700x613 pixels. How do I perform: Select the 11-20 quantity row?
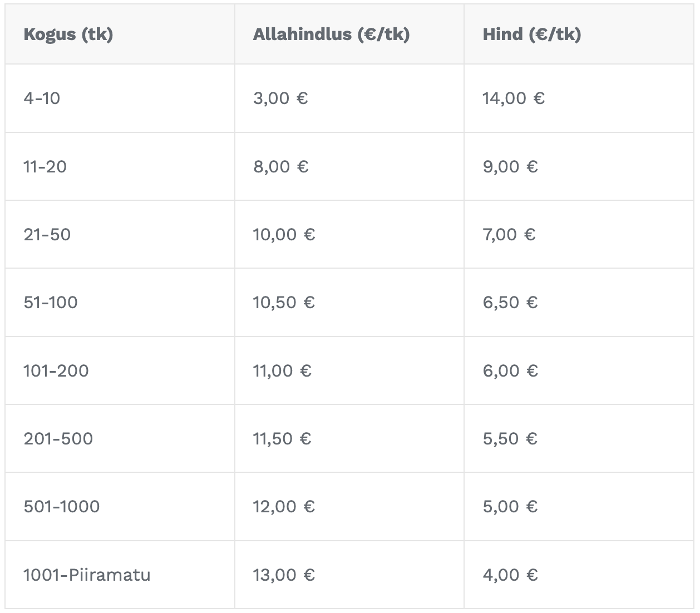[x=45, y=166]
